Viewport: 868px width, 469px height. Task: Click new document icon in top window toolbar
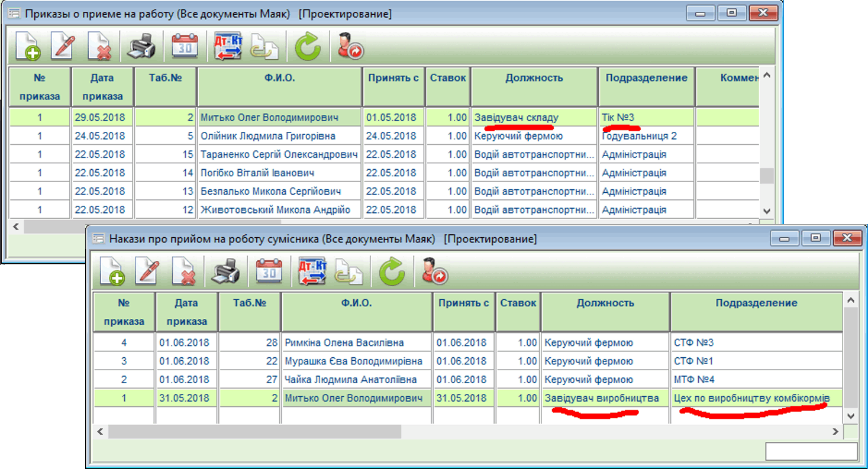(28, 46)
